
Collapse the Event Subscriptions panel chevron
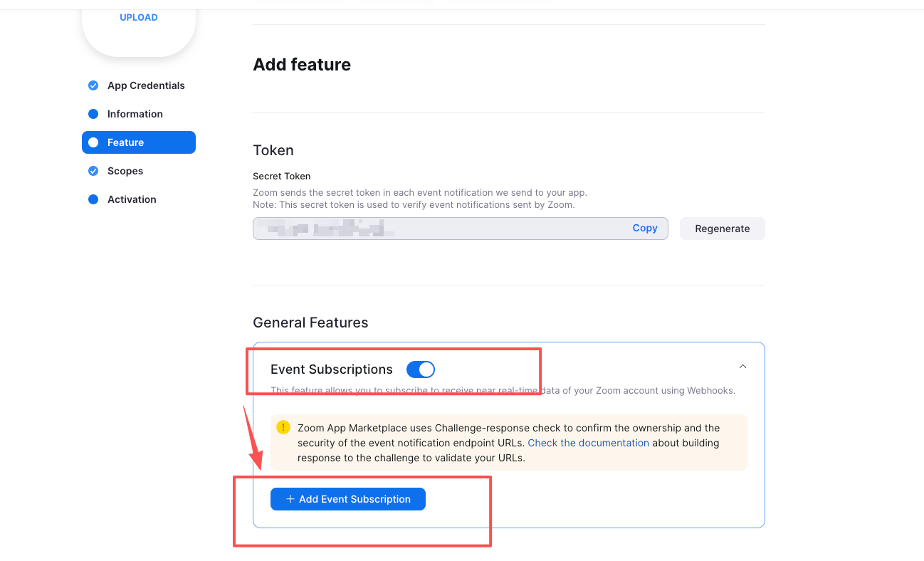click(x=742, y=367)
